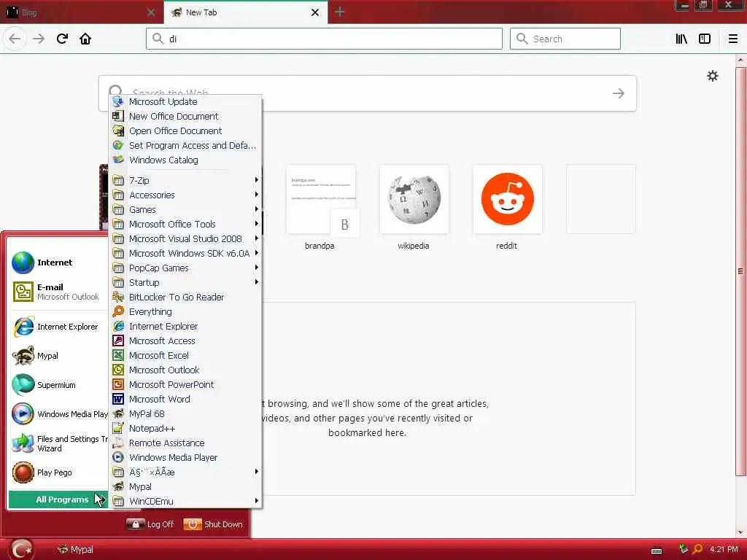Open the Library bookmarks icon
Image resolution: width=747 pixels, height=560 pixels.
tap(681, 39)
